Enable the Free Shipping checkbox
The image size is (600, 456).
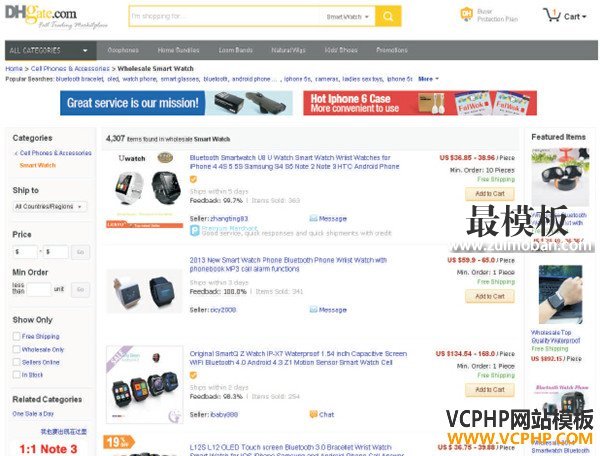tap(16, 336)
